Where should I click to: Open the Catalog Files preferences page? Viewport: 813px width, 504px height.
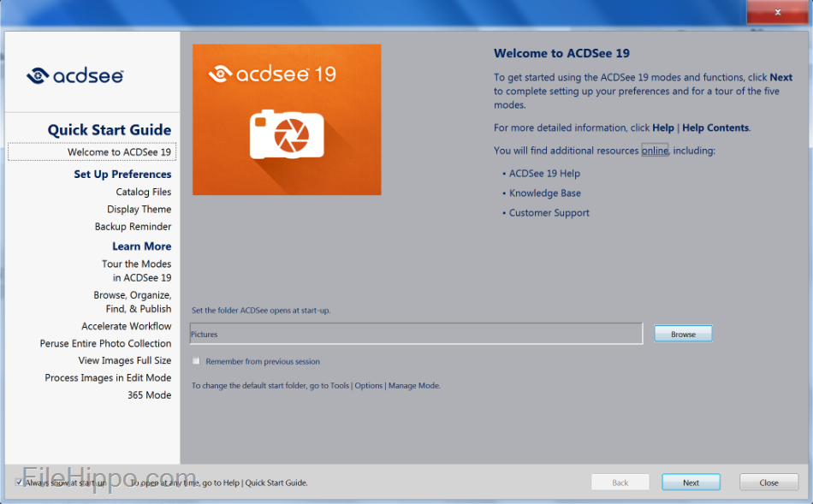click(x=143, y=193)
